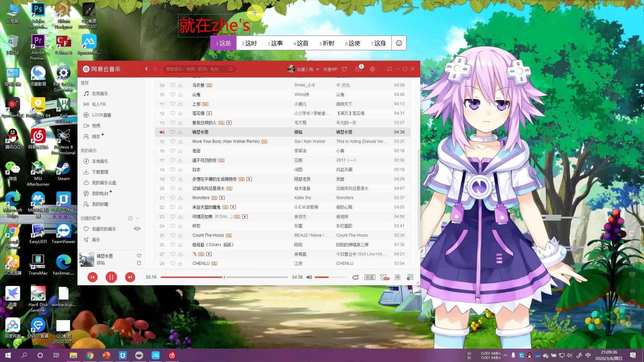Click the lyrics display icon

click(397, 277)
